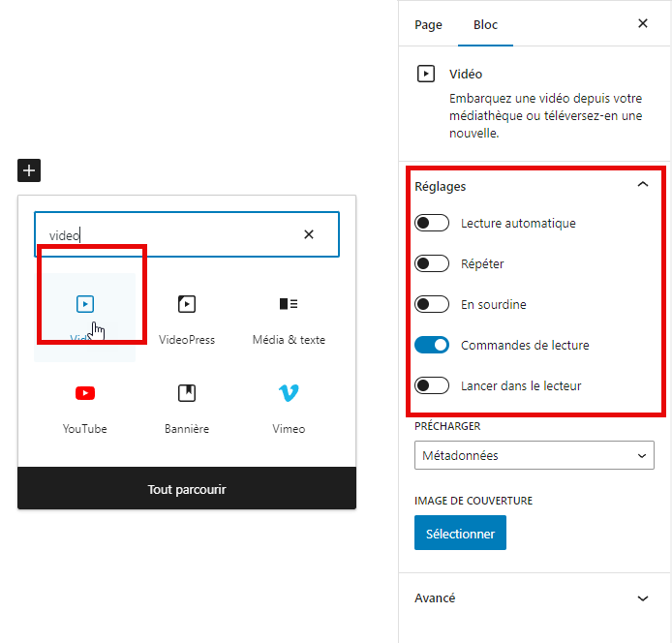Switch to the Page tab

tap(428, 25)
